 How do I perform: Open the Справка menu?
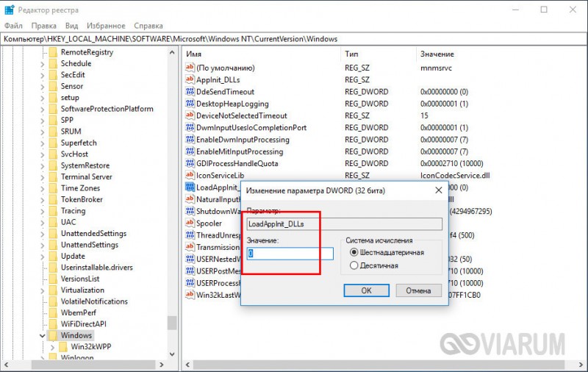(148, 26)
